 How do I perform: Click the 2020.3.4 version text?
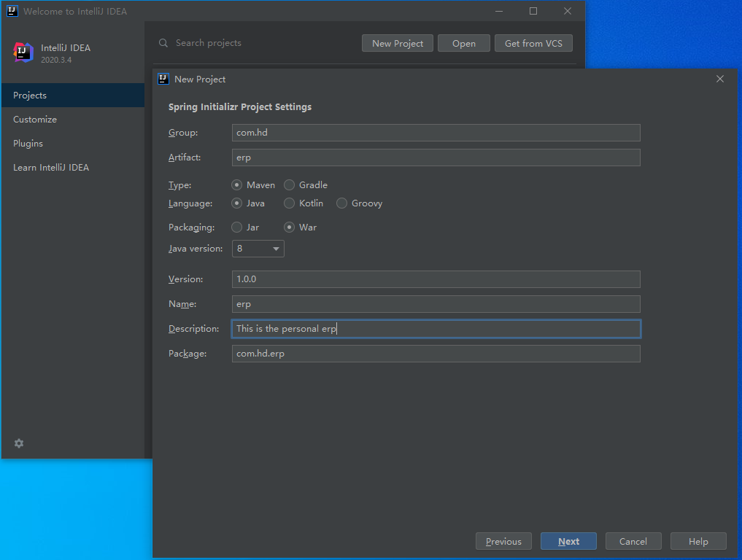click(x=56, y=60)
